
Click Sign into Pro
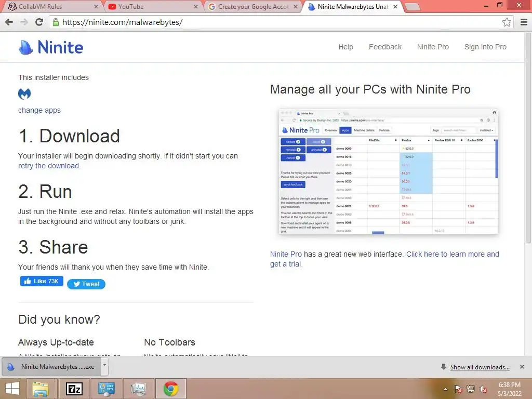click(x=485, y=47)
